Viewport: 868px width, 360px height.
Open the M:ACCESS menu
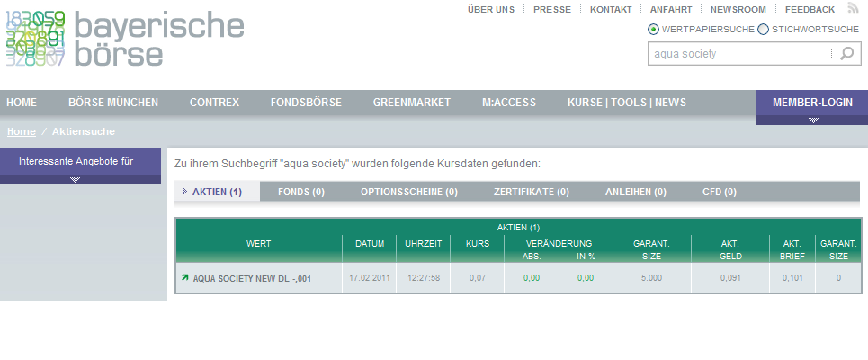coord(509,103)
